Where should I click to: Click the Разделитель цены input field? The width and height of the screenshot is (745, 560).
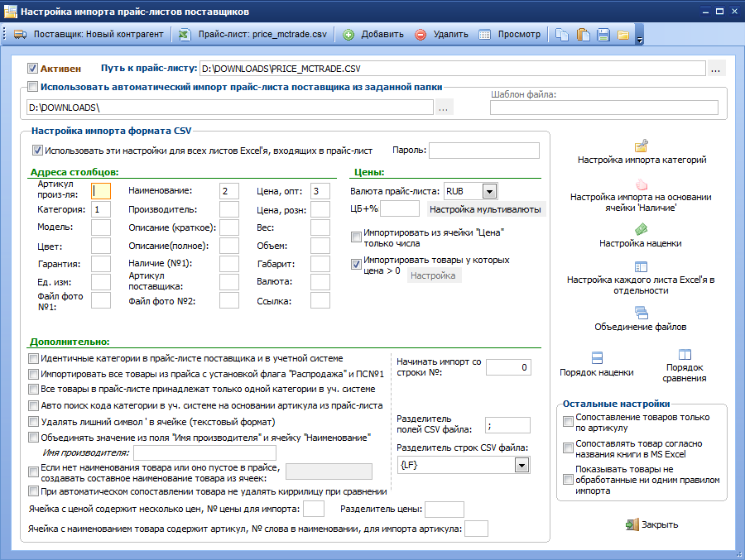tap(445, 510)
